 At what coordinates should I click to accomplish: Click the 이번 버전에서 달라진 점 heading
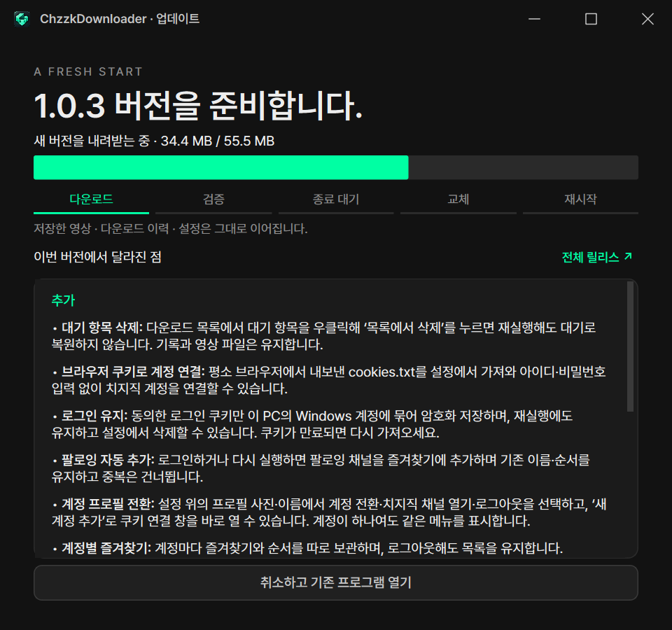[98, 257]
